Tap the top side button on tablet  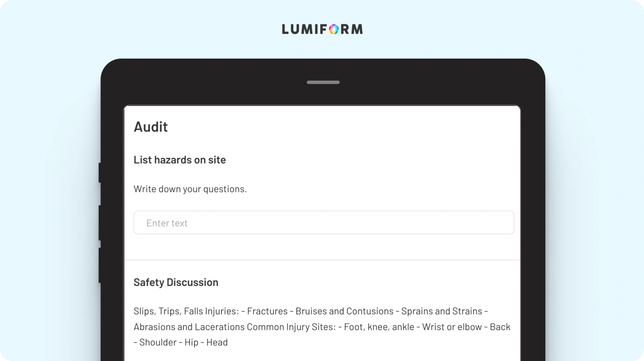pos(100,173)
